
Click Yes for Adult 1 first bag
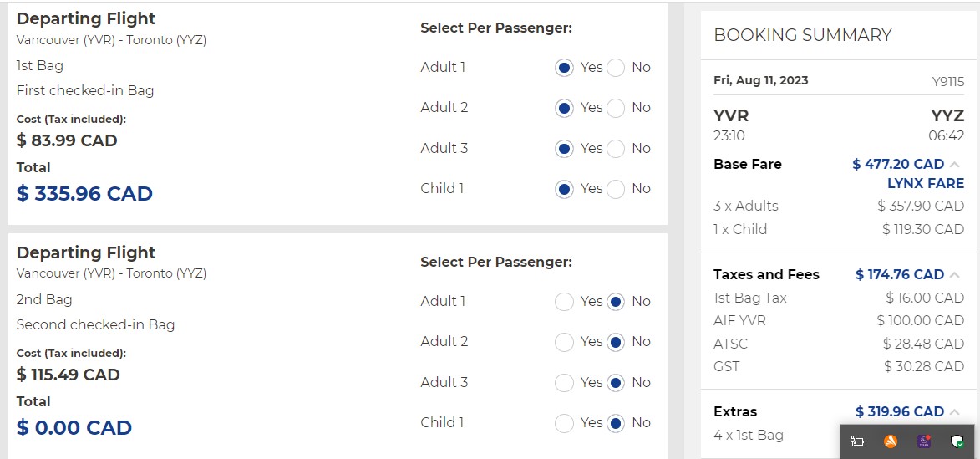coord(564,68)
